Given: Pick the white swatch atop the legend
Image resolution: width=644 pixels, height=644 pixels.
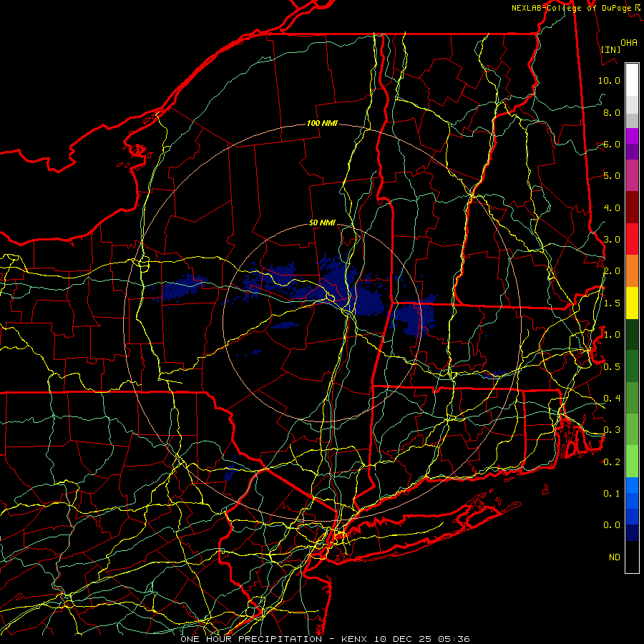Looking at the screenshot, I should (x=632, y=80).
